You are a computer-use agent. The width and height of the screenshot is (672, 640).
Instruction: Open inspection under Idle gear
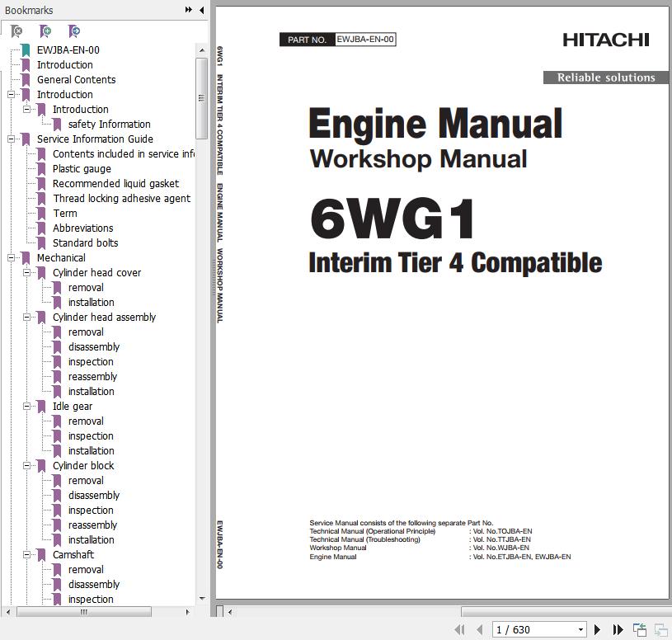91,436
